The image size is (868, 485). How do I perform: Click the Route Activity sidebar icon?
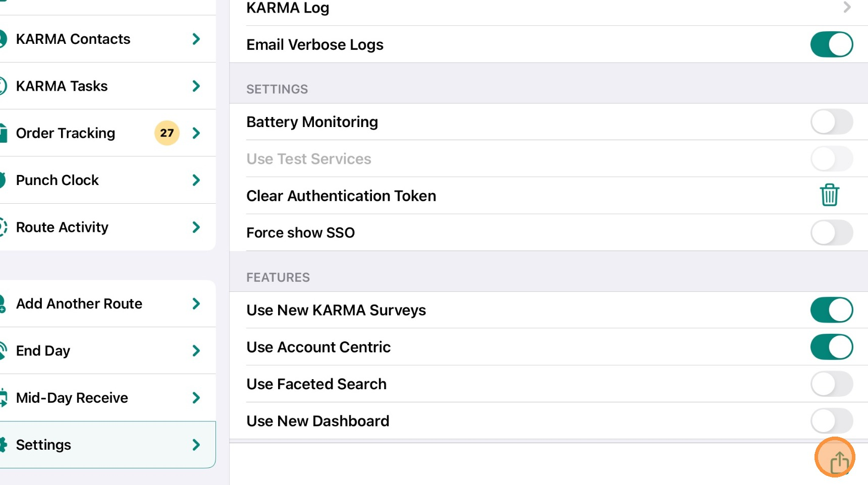(3, 227)
